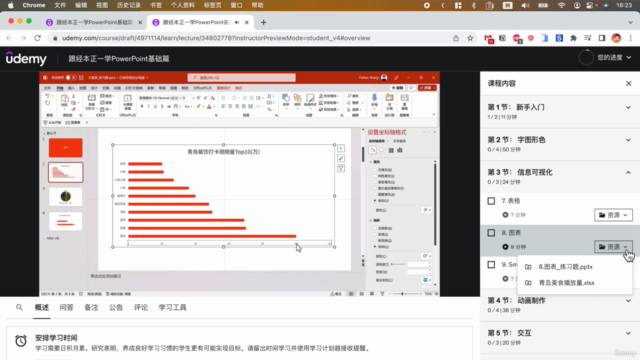Open Chrome's media control icon
Viewport: 640px width, 360px height.
[x=587, y=38]
